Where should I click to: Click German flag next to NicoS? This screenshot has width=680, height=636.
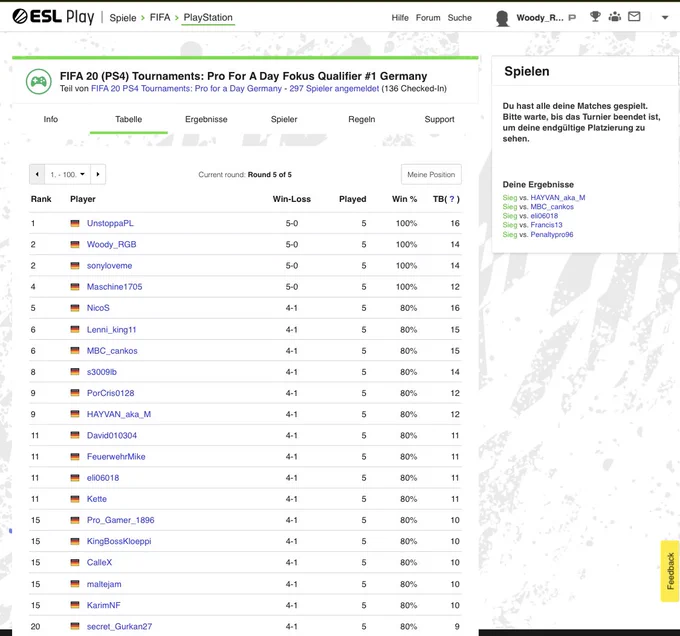[x=75, y=308]
